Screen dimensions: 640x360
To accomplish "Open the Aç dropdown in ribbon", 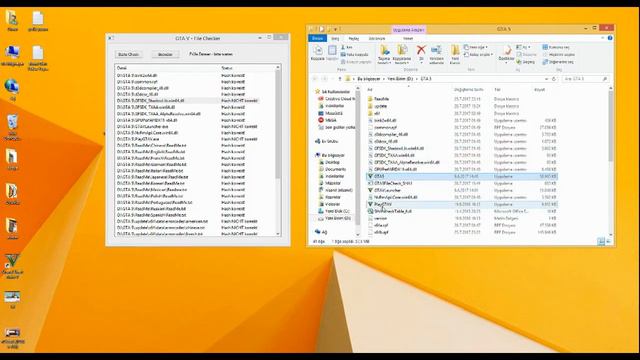I will pos(523,47).
